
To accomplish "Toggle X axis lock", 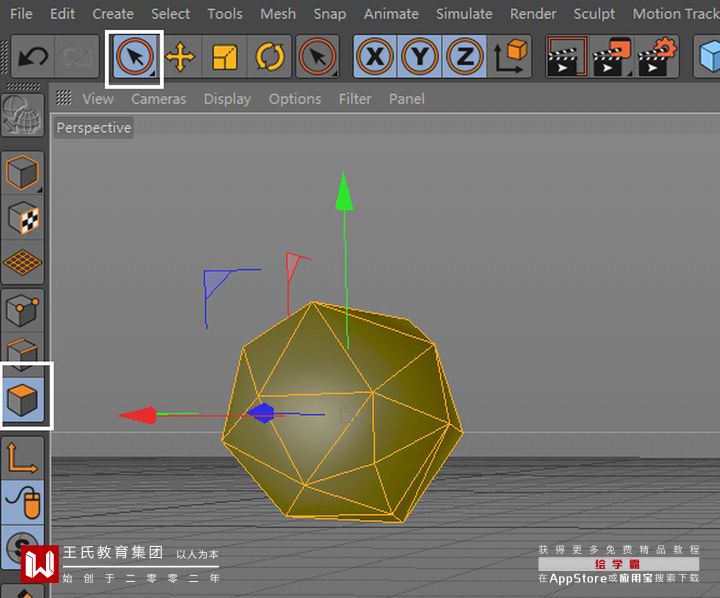I will pyautogui.click(x=375, y=57).
